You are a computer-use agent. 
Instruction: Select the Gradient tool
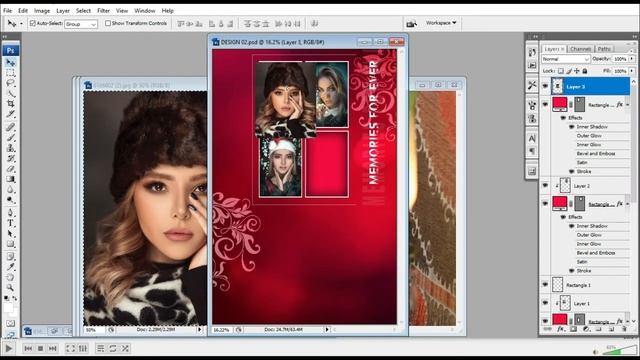11,179
